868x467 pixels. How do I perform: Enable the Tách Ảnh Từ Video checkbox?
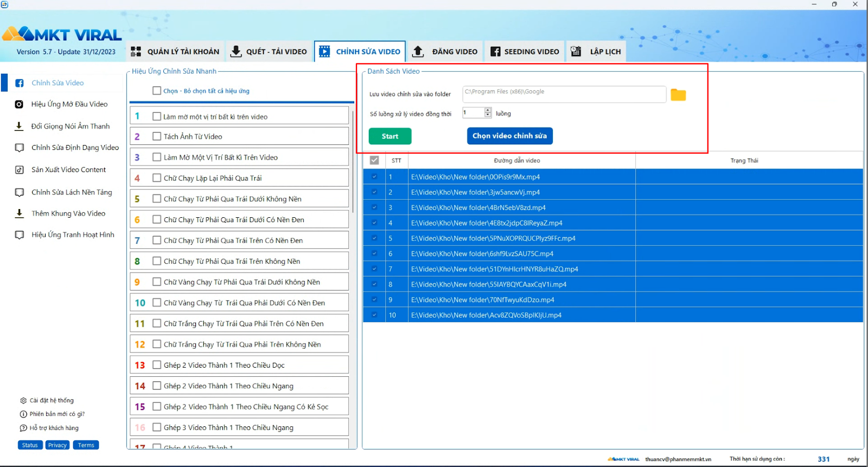click(157, 136)
